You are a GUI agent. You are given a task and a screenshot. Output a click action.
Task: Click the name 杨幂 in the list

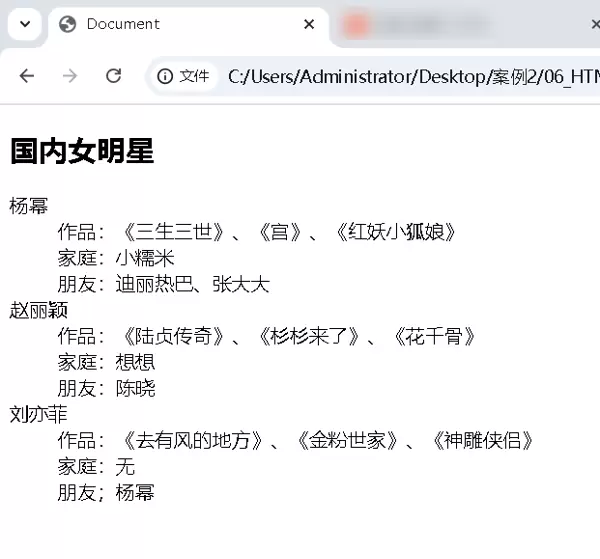29,206
